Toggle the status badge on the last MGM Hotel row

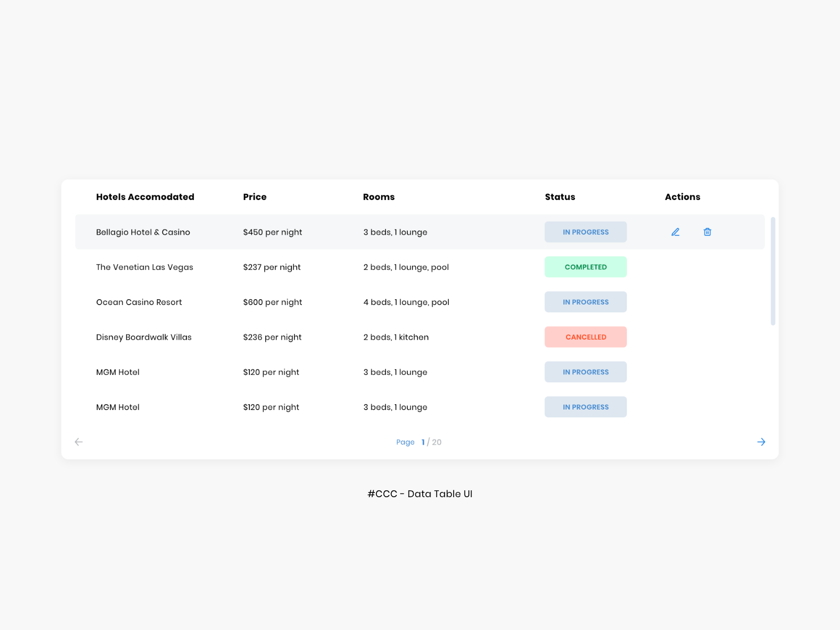585,407
